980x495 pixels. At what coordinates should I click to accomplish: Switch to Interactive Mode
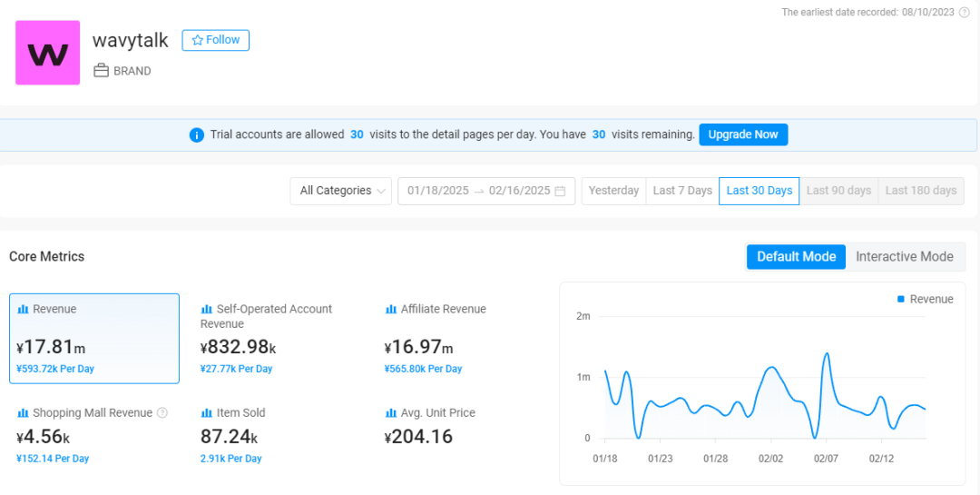[905, 256]
